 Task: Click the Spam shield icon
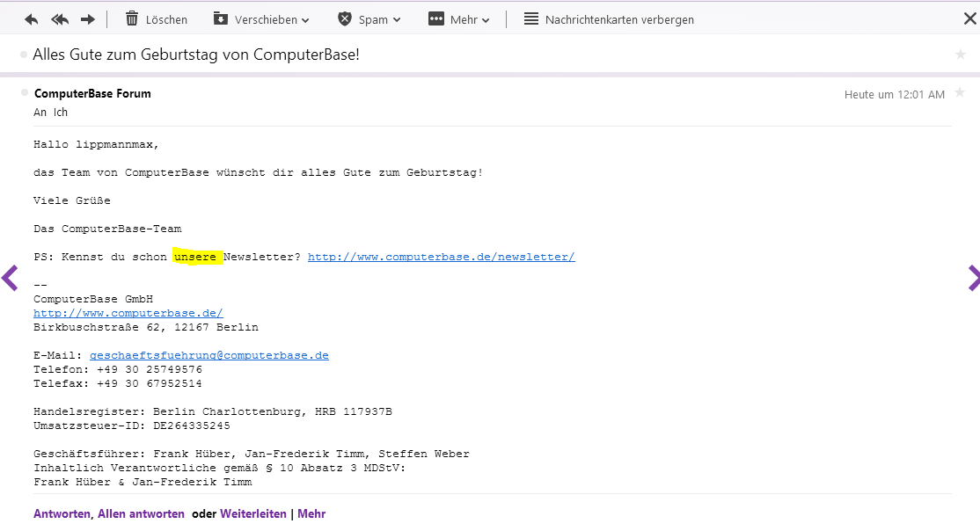(x=344, y=18)
